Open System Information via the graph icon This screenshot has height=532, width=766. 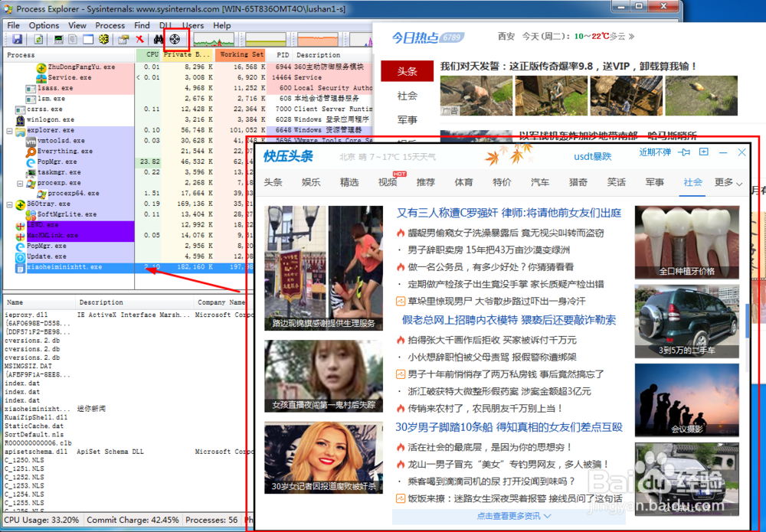[x=57, y=41]
